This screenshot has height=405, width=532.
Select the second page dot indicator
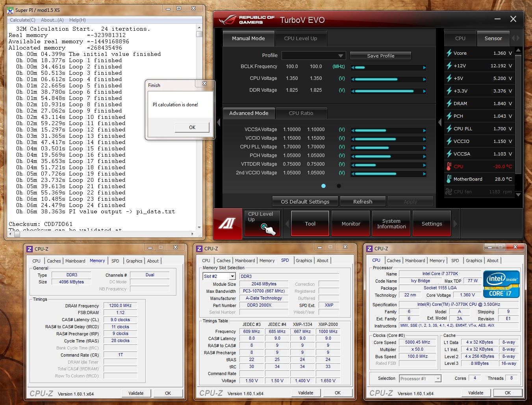339,186
